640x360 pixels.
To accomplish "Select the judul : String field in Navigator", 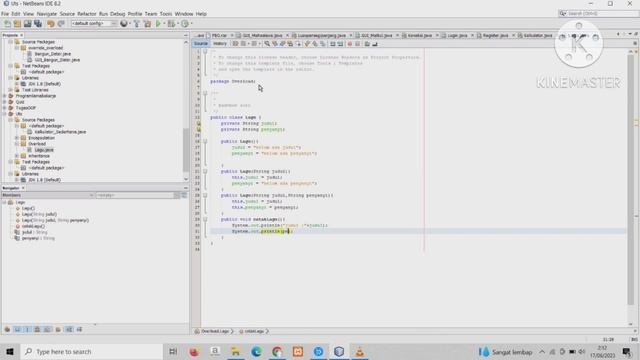I will (x=34, y=232).
